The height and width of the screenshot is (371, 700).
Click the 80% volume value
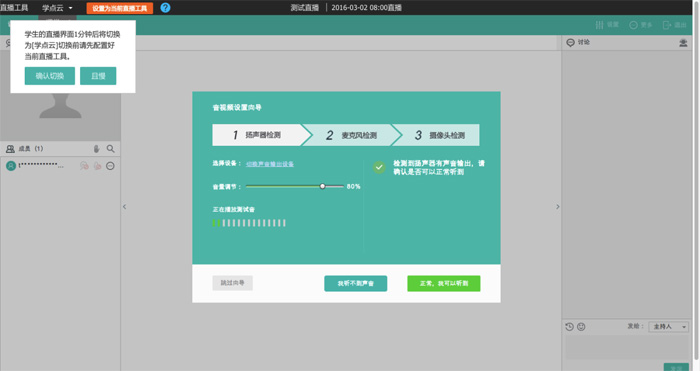(x=354, y=186)
